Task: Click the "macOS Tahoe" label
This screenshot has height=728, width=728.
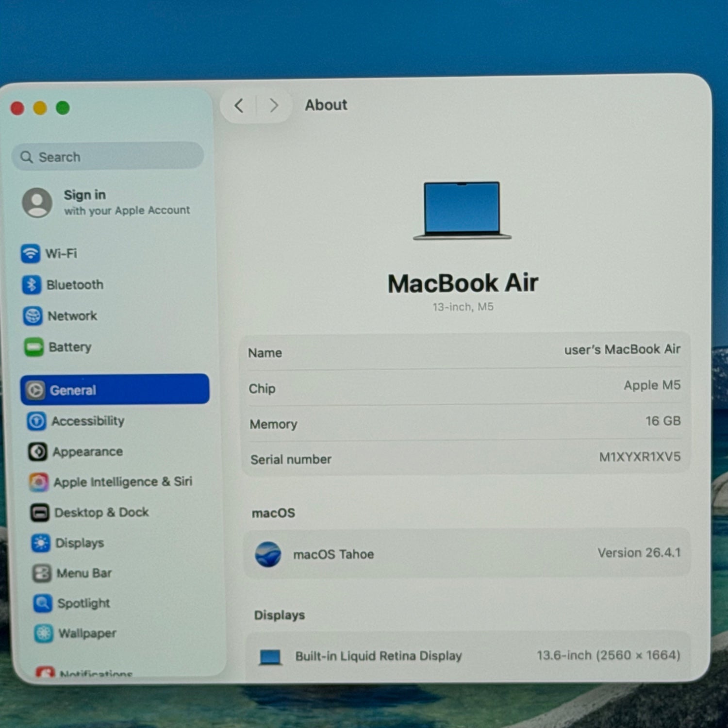Action: [x=333, y=554]
